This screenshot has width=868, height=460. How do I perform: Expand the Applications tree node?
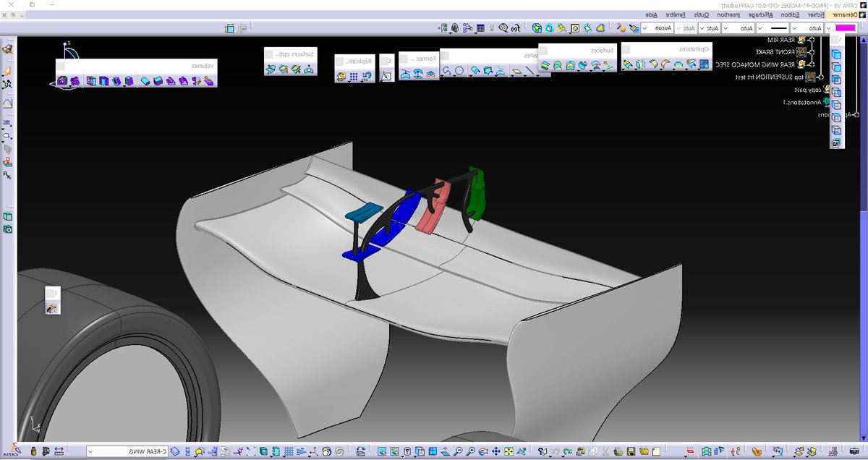tap(857, 114)
